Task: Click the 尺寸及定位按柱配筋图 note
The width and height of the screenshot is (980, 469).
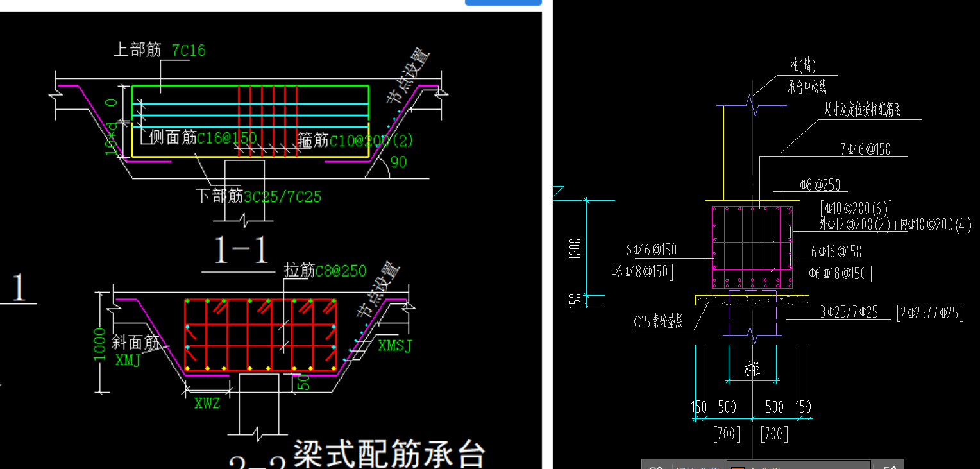Action: [x=863, y=110]
